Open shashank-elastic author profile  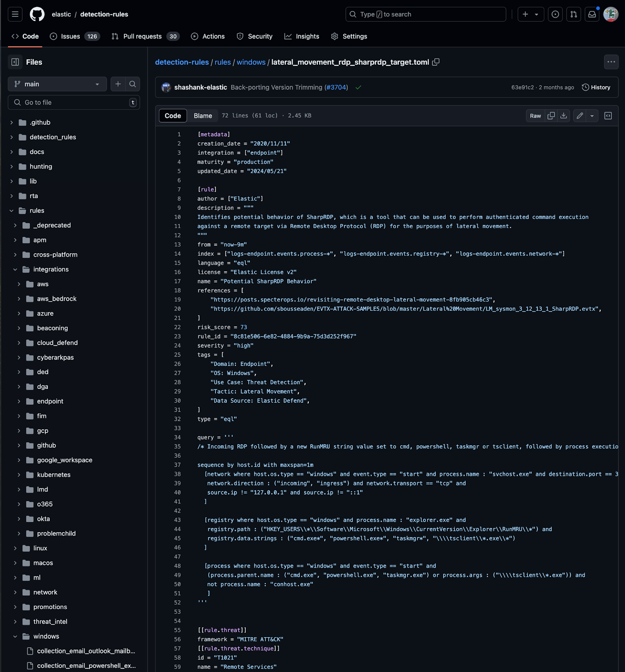pos(201,87)
